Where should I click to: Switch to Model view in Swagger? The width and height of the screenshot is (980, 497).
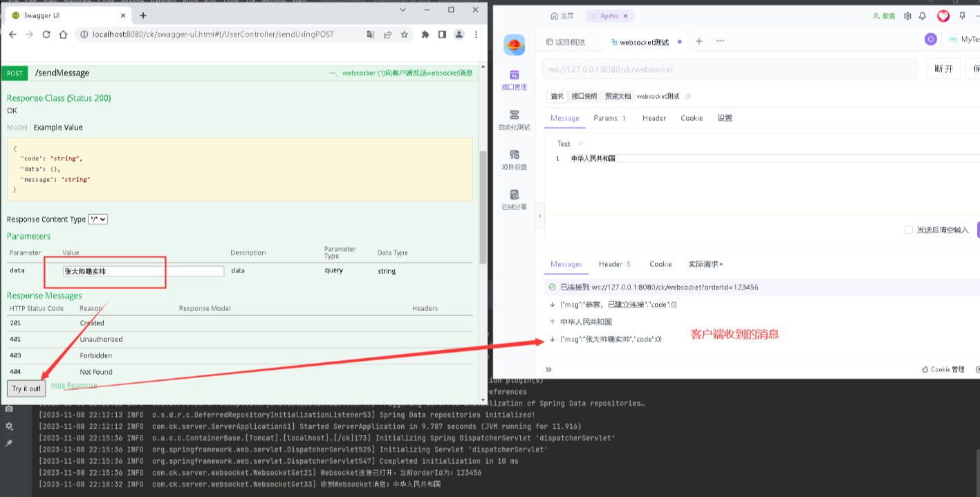point(17,127)
